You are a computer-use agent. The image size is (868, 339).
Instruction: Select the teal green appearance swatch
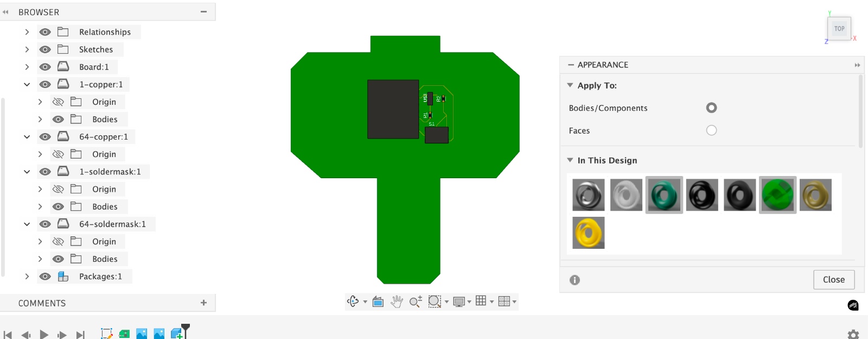click(x=664, y=194)
